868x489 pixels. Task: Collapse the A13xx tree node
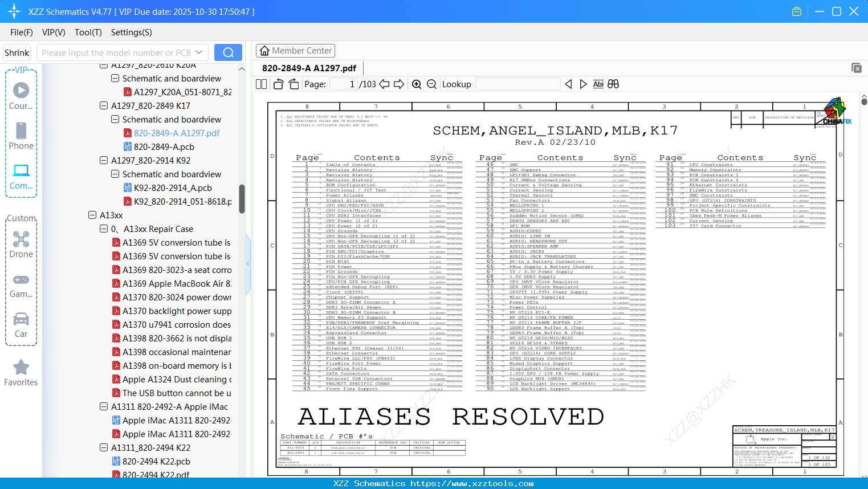(x=92, y=215)
